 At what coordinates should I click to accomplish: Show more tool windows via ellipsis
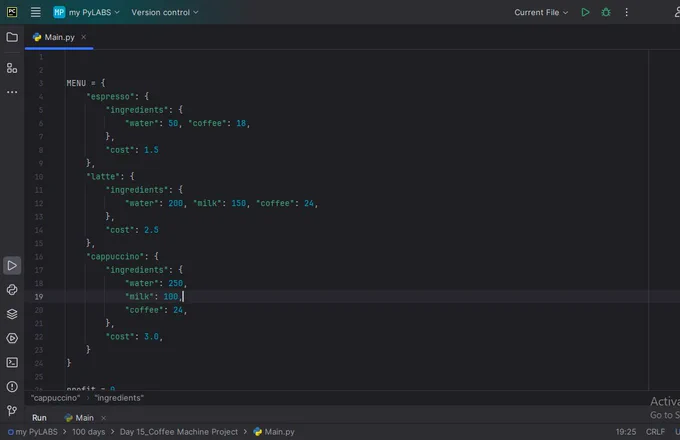[12, 92]
